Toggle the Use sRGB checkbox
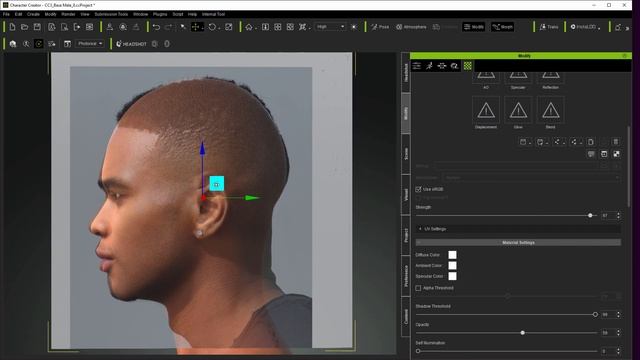 pyautogui.click(x=418, y=189)
